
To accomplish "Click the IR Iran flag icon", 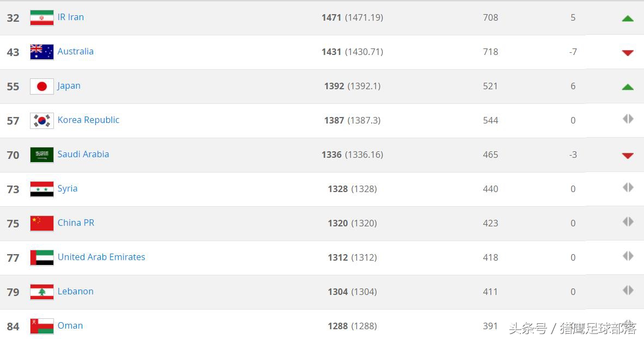I will coord(42,18).
